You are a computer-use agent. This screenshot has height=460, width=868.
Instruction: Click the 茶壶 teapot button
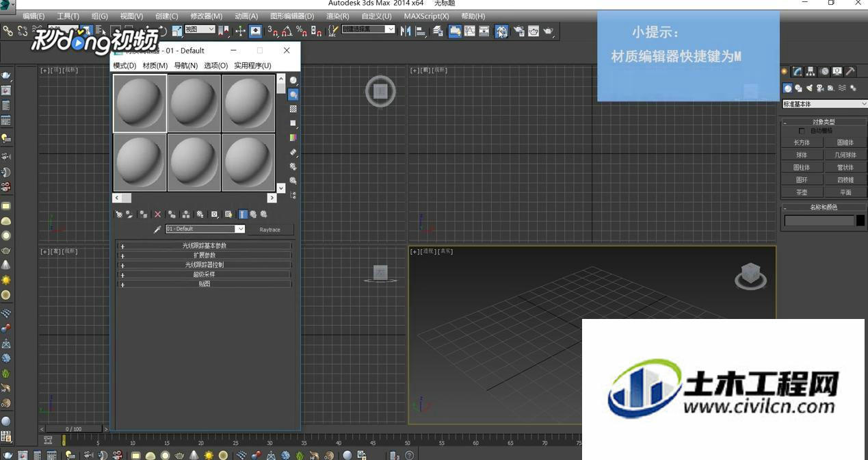(802, 192)
